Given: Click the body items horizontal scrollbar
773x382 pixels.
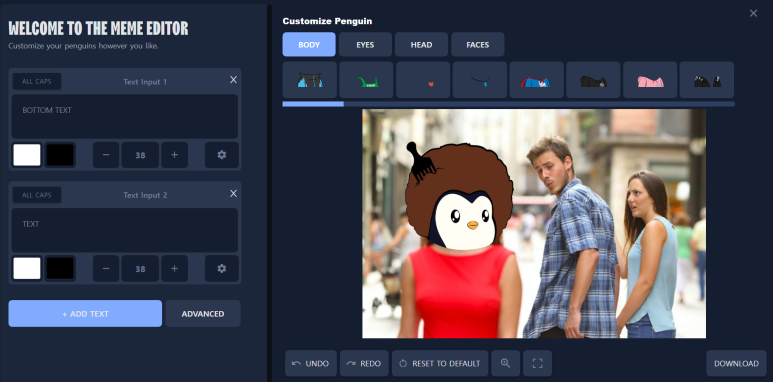Looking at the screenshot, I should [509, 104].
